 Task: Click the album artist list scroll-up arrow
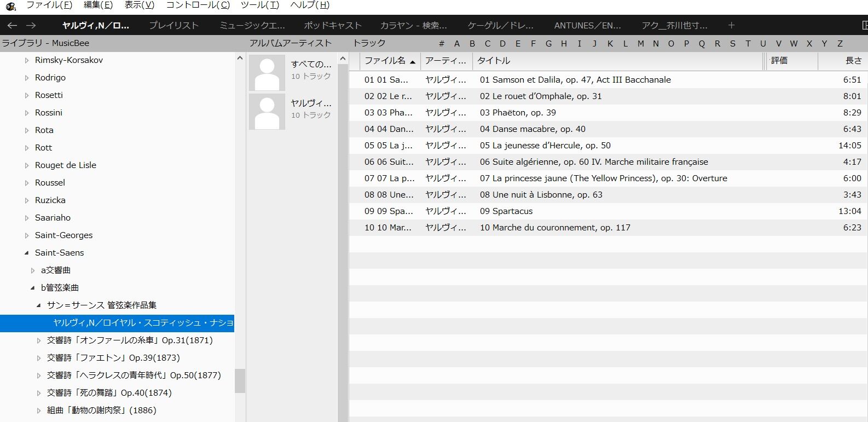(x=343, y=59)
